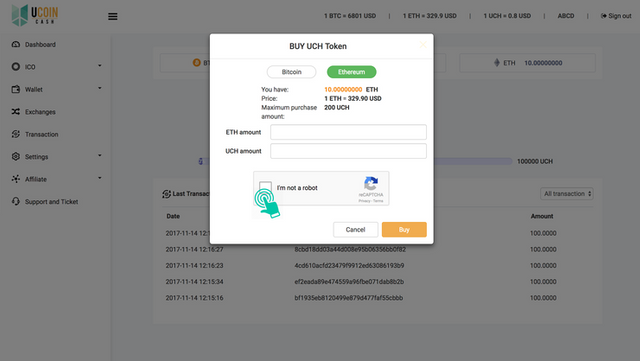This screenshot has width=640, height=361.
Task: Expand the Wallet submenu arrow
Action: (100, 88)
